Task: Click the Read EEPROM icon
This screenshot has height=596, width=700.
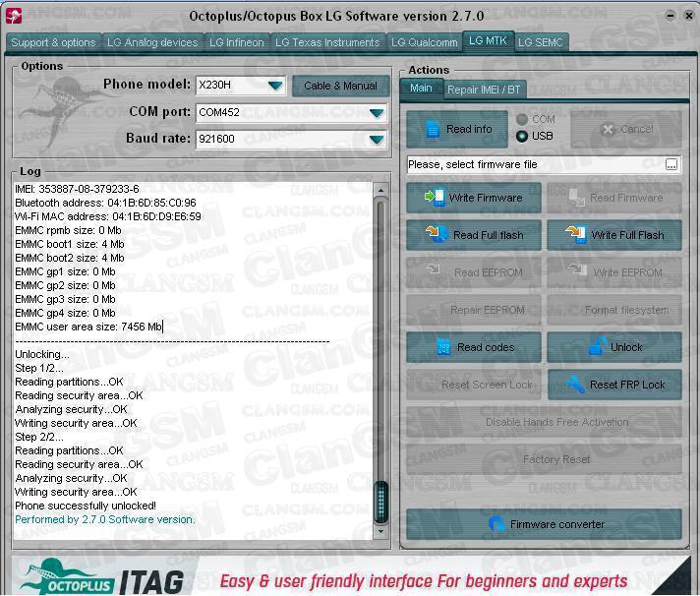Action: 434,269
